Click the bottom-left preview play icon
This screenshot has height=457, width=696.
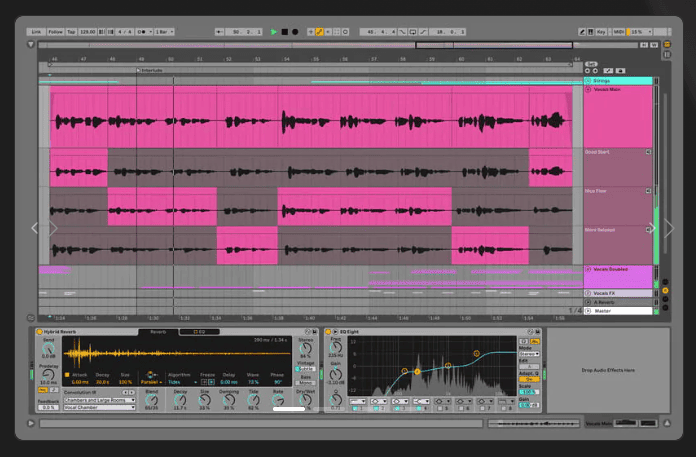[x=31, y=423]
